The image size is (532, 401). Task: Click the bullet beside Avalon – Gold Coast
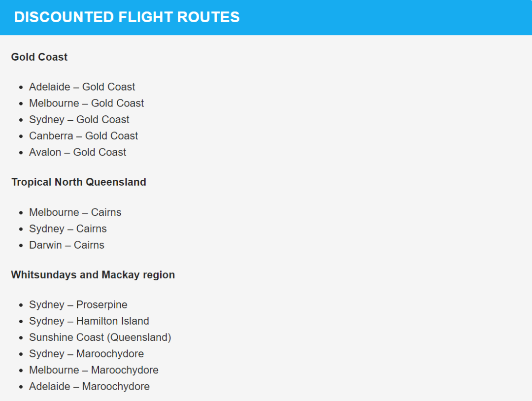click(x=21, y=152)
